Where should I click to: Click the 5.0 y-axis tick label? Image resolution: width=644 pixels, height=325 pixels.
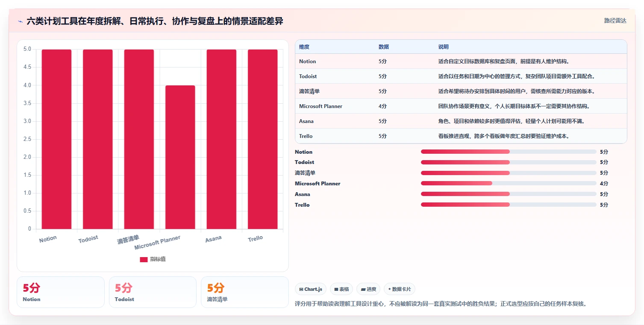(27, 49)
